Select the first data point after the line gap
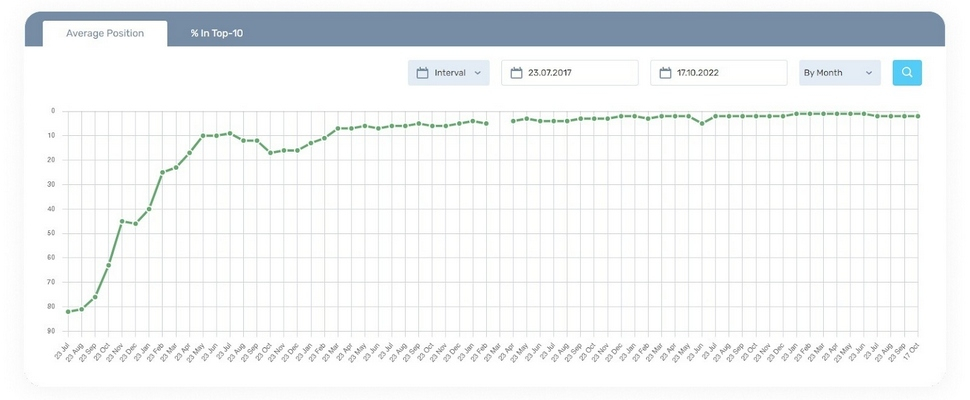The image size is (970, 400). point(513,121)
